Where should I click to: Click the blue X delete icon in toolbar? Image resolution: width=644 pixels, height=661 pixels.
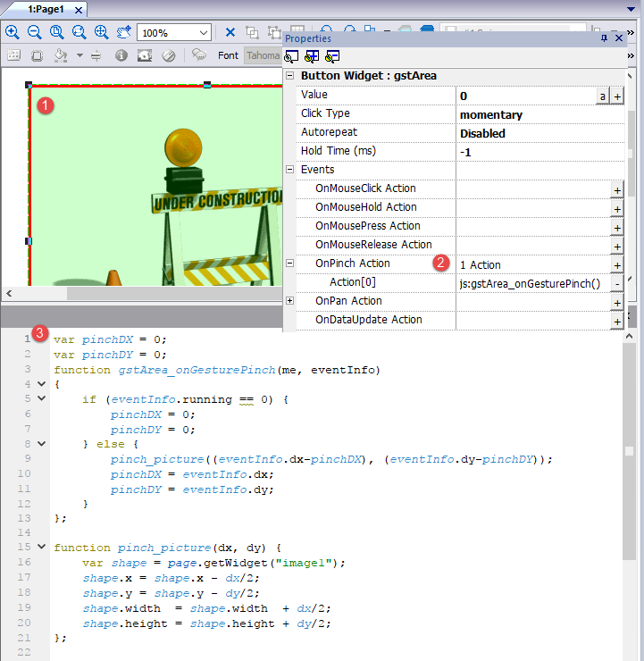[x=230, y=32]
